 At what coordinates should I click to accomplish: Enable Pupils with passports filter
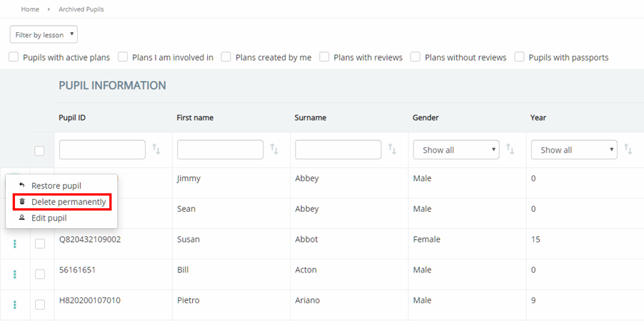[520, 57]
